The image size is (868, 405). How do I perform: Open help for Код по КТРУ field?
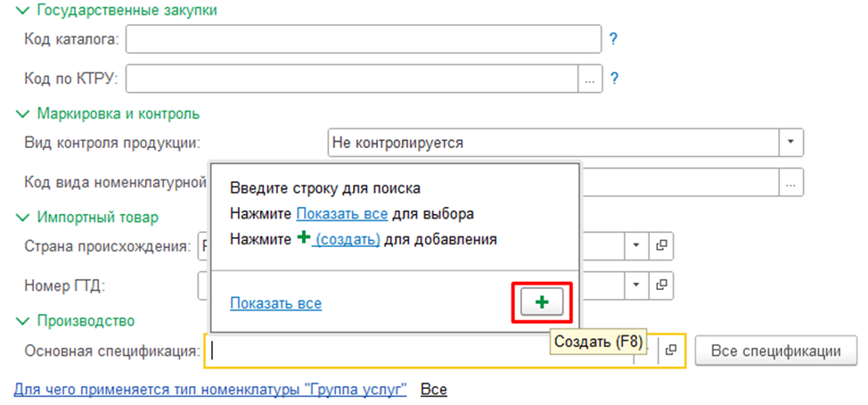pos(613,79)
